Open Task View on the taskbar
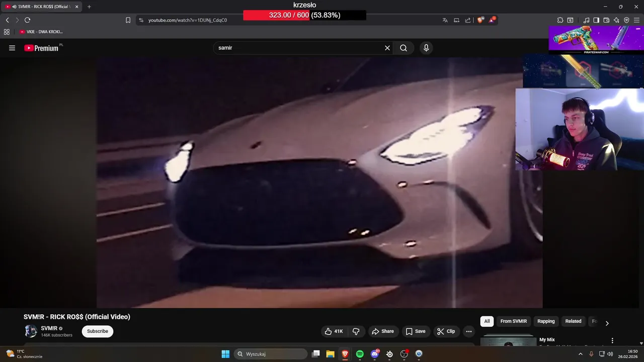Viewport: 644px width, 362px height. coord(315,354)
